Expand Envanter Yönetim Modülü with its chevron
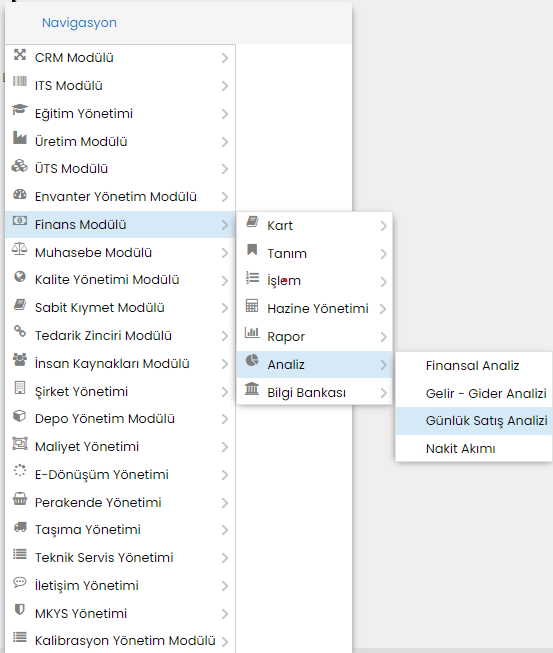Screen dimensions: 553x653 click(x=225, y=197)
